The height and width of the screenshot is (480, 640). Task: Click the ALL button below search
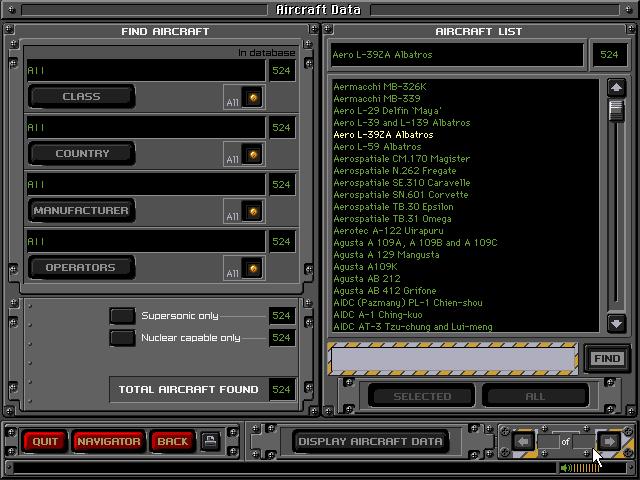pyautogui.click(x=535, y=396)
